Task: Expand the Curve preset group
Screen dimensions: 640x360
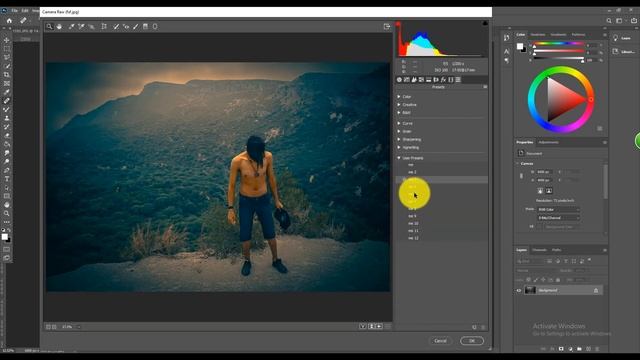Action: [x=399, y=123]
